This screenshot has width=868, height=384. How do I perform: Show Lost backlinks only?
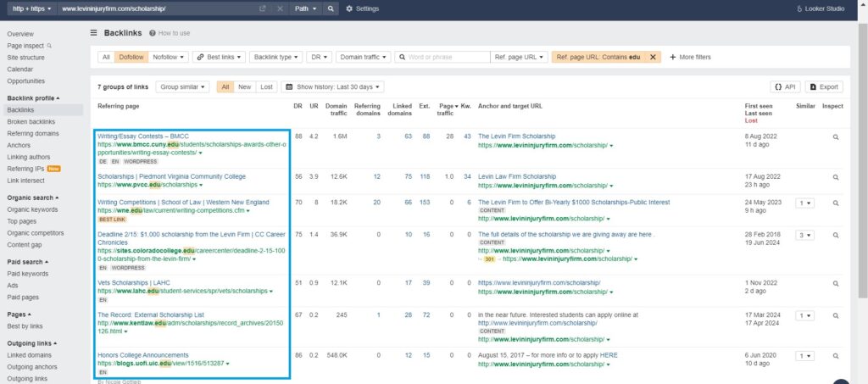(266, 86)
